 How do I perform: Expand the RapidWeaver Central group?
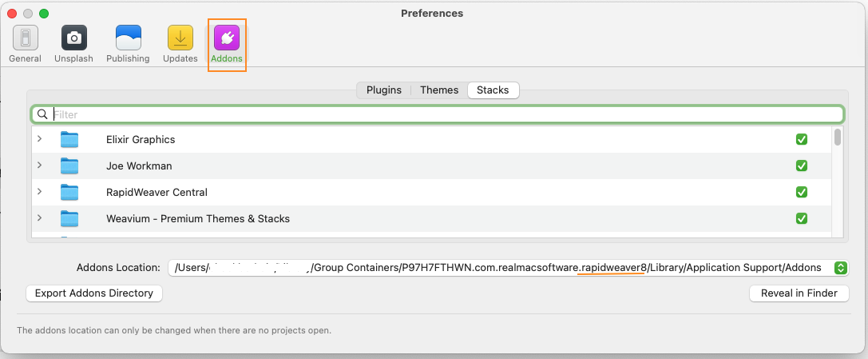pyautogui.click(x=39, y=193)
